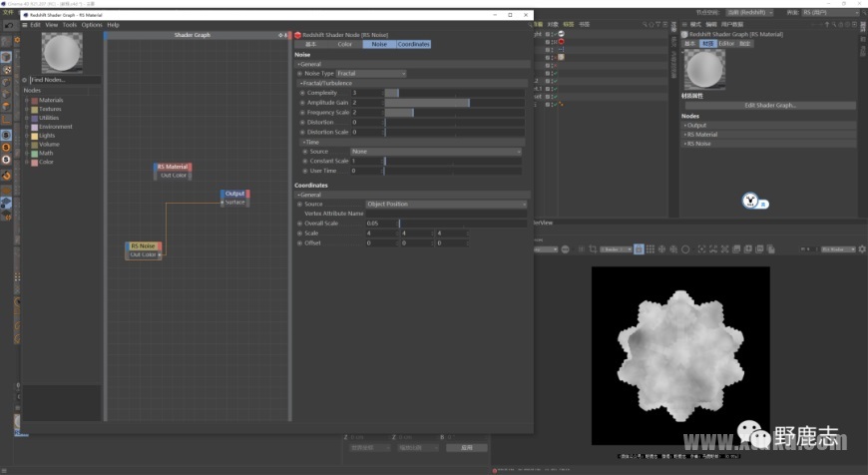Click the copy image icon in the RenderView toolbar

(771, 249)
